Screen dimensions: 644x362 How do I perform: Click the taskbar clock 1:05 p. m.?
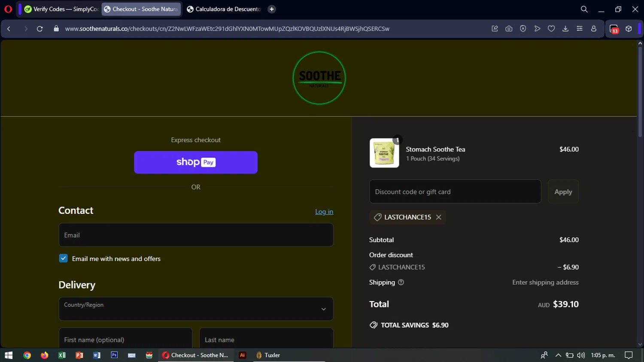point(603,355)
